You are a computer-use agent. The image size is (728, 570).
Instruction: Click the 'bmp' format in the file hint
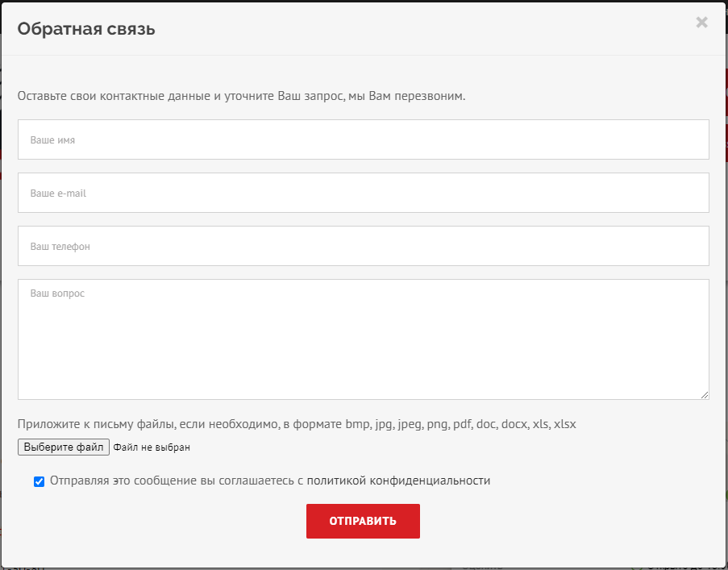pyautogui.click(x=357, y=423)
